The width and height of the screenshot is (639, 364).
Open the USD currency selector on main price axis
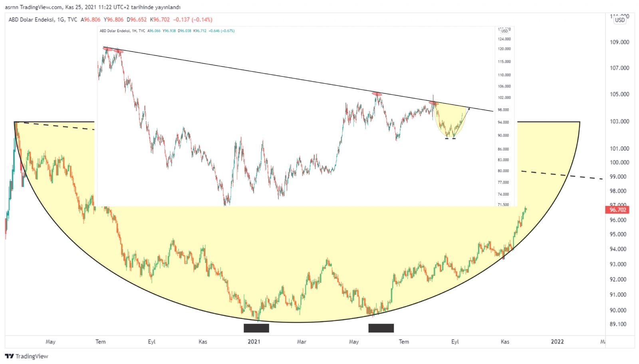coord(620,20)
